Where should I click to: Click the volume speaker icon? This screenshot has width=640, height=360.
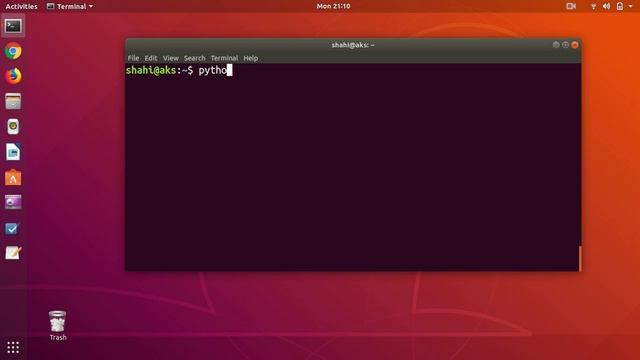[x=607, y=6]
